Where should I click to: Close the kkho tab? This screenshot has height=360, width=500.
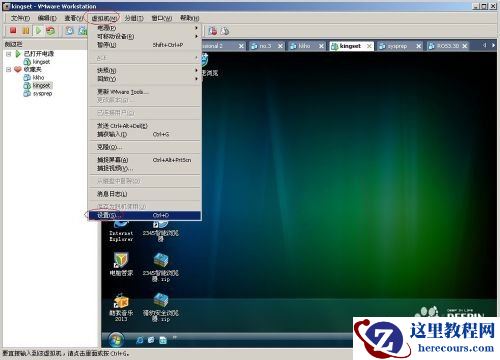(x=321, y=46)
